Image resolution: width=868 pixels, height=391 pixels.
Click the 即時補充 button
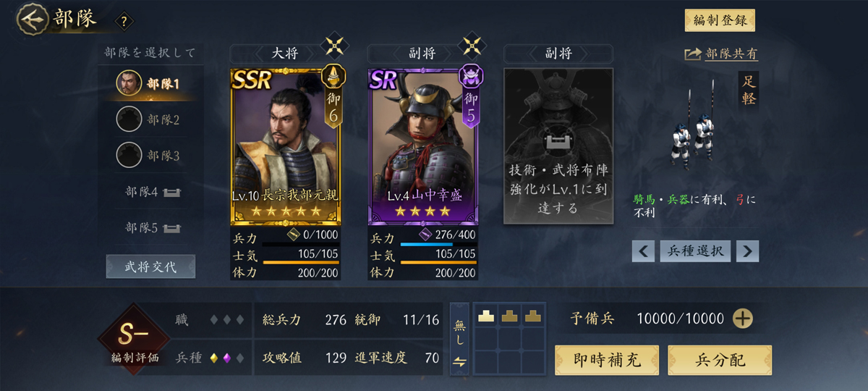coord(607,361)
